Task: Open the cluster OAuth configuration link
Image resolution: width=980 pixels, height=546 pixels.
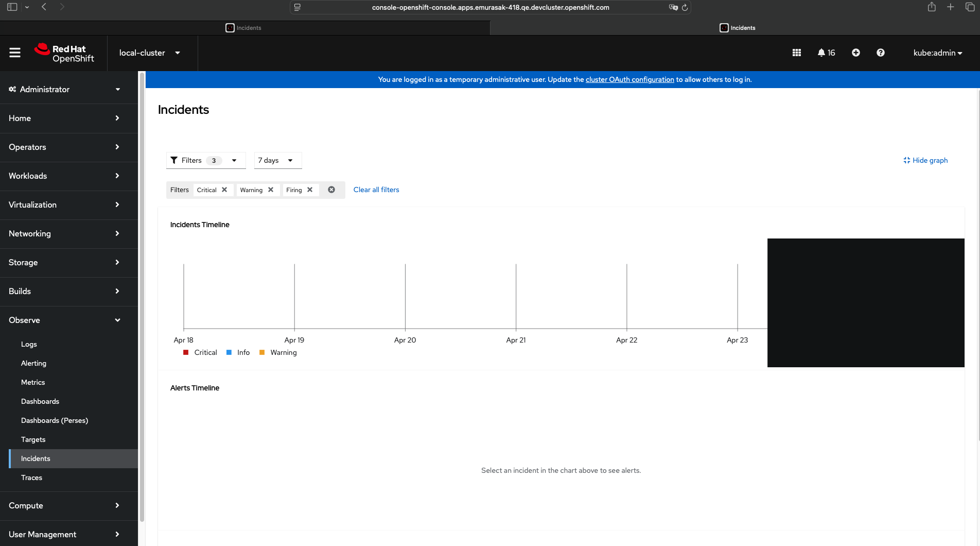Action: [x=630, y=79]
